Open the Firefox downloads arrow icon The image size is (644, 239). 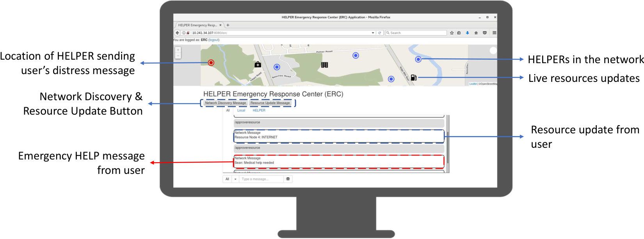click(x=467, y=33)
